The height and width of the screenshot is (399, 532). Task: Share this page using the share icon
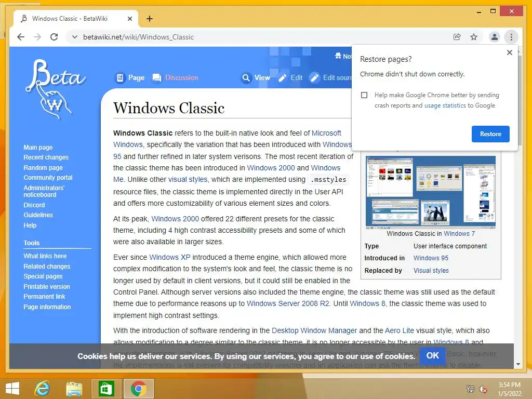(x=457, y=37)
